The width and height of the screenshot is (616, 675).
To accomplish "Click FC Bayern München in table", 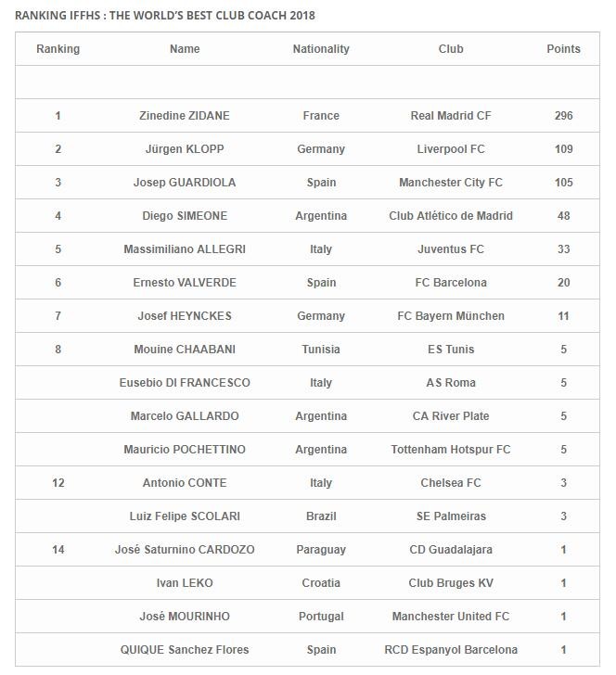I will pos(451,316).
